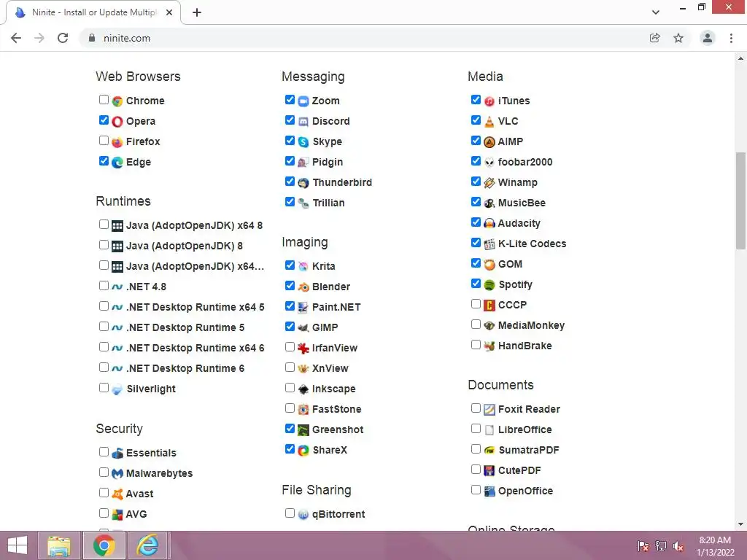Check the XnView checkbox

(290, 367)
